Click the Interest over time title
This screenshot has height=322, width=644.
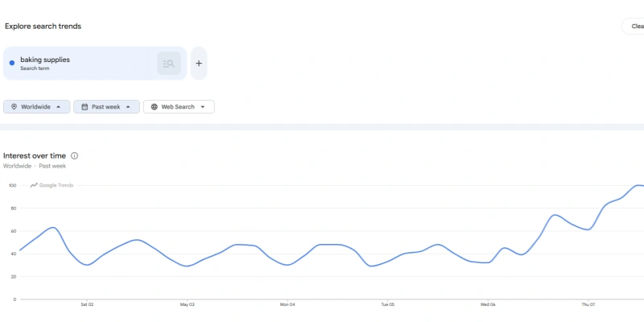[35, 155]
